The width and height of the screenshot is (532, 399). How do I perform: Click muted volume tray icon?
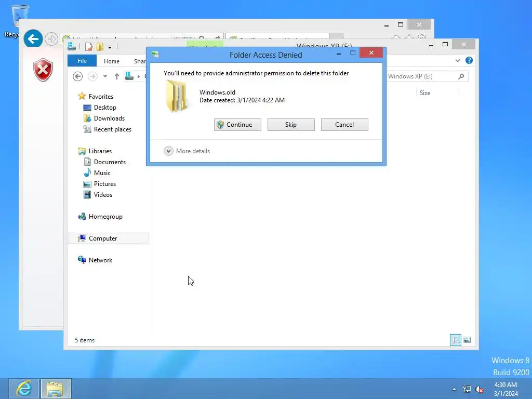pyautogui.click(x=480, y=389)
